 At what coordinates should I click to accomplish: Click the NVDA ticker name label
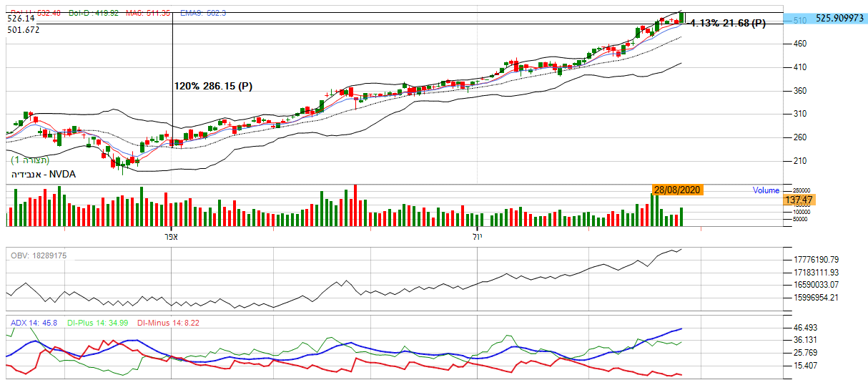click(x=43, y=174)
